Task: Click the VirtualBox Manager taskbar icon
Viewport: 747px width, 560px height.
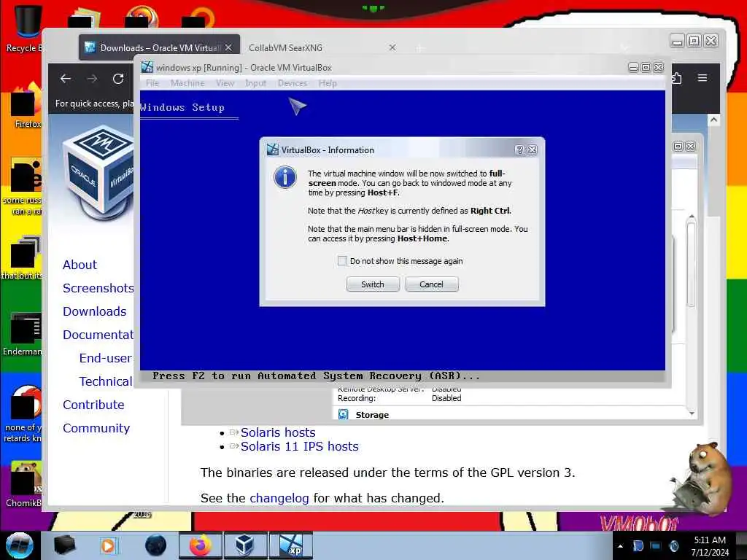Action: [245, 545]
